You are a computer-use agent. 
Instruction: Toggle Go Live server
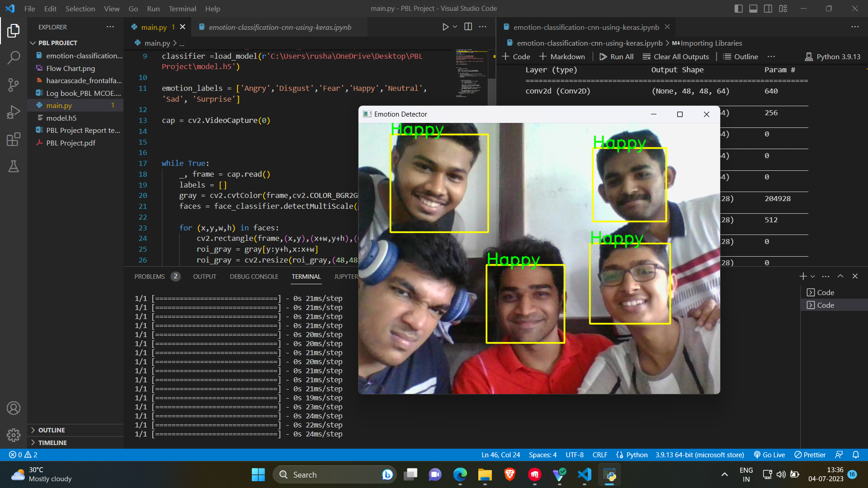[769, 455]
